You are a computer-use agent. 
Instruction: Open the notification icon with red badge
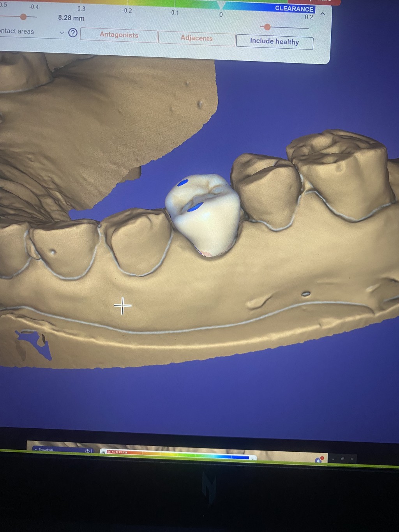[319, 460]
